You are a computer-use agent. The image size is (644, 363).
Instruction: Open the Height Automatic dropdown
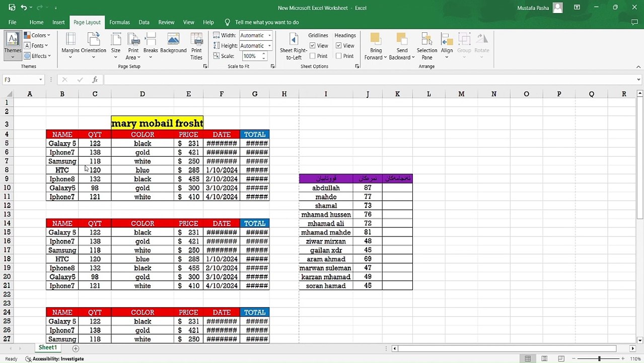pyautogui.click(x=269, y=46)
